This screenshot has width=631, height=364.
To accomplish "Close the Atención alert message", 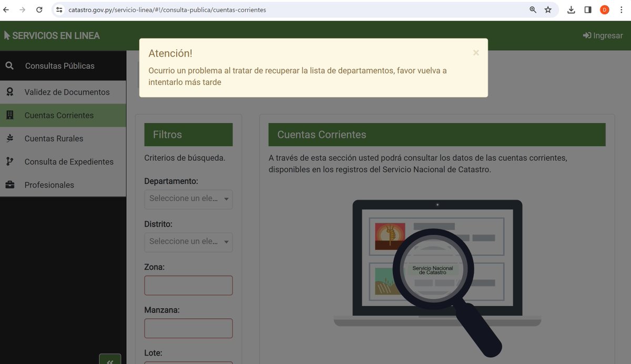I will point(476,53).
